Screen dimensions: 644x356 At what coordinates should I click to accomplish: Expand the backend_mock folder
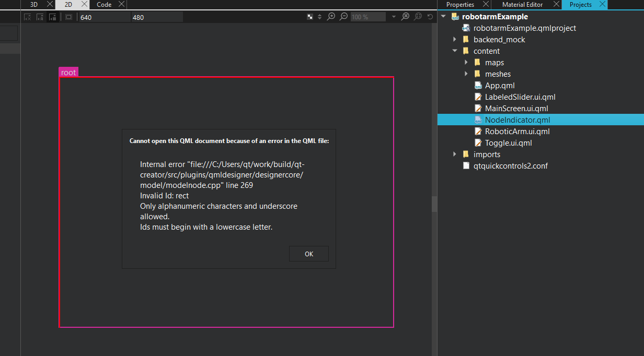(454, 40)
